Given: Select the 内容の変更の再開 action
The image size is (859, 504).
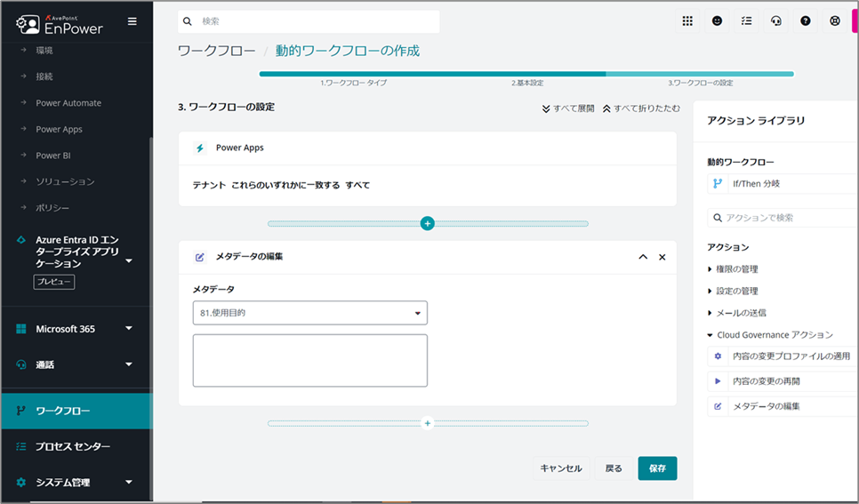Looking at the screenshot, I should tap(783, 381).
